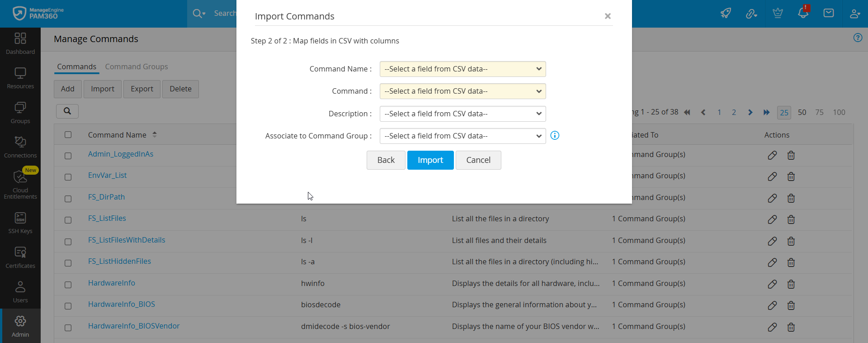Screen dimensions: 868x343
Task: Tick the checkbox for FS_ListFiles
Action: [68, 220]
